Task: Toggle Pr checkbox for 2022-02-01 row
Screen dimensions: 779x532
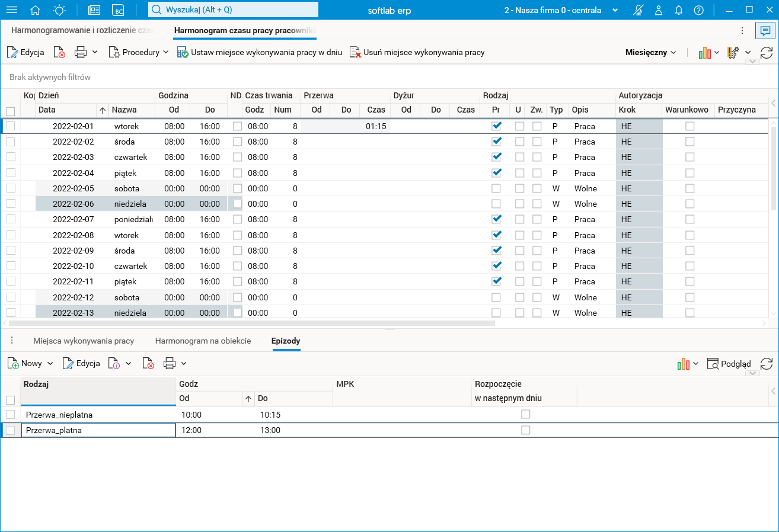Action: [496, 126]
